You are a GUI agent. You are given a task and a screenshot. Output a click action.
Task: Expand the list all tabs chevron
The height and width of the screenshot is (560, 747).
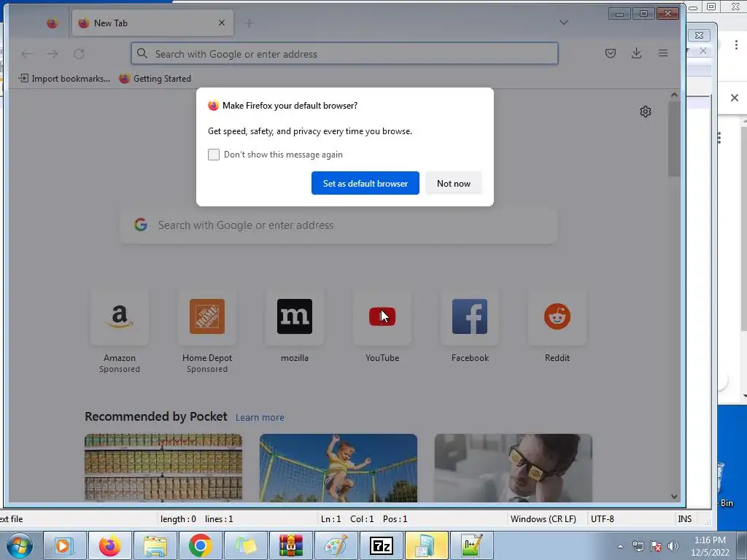coord(564,23)
